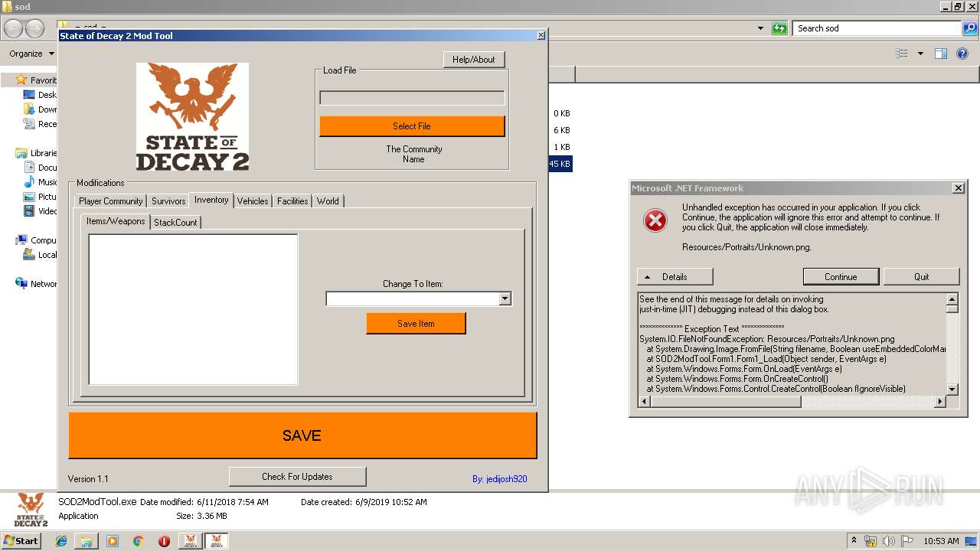The image size is (980, 551).
Task: Switch to the Survivors tab
Action: [x=168, y=201]
